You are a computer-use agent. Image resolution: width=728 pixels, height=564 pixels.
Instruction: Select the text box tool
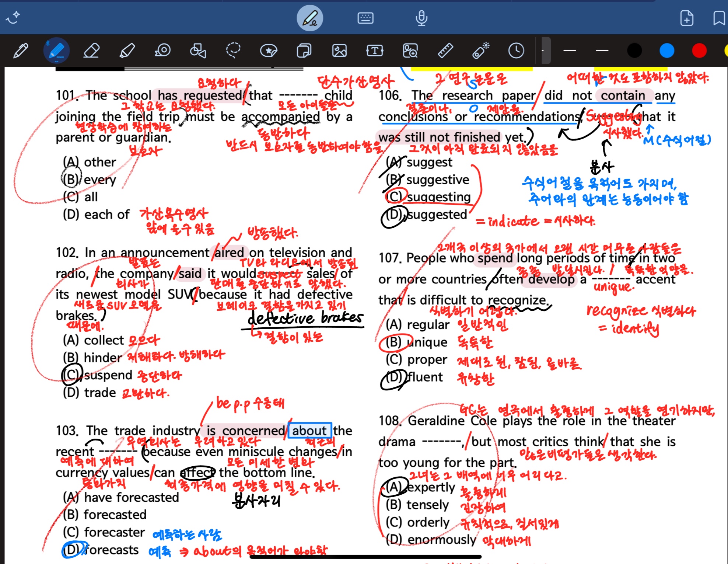(x=375, y=51)
